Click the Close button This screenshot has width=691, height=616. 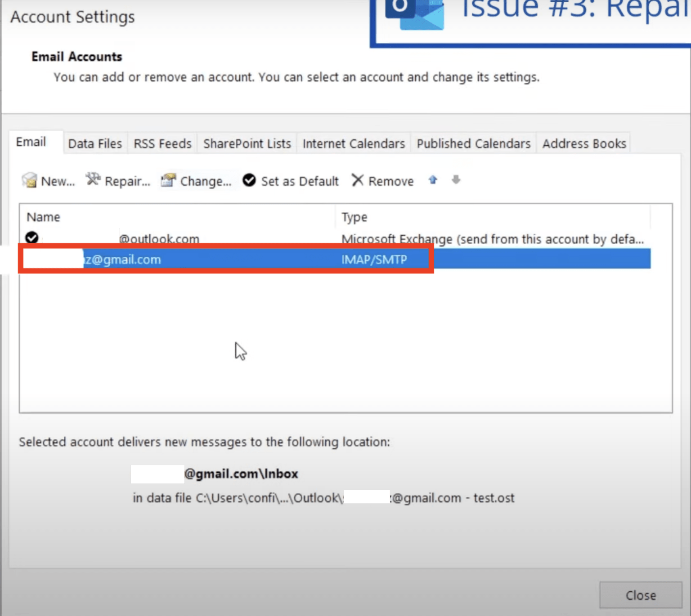point(641,595)
